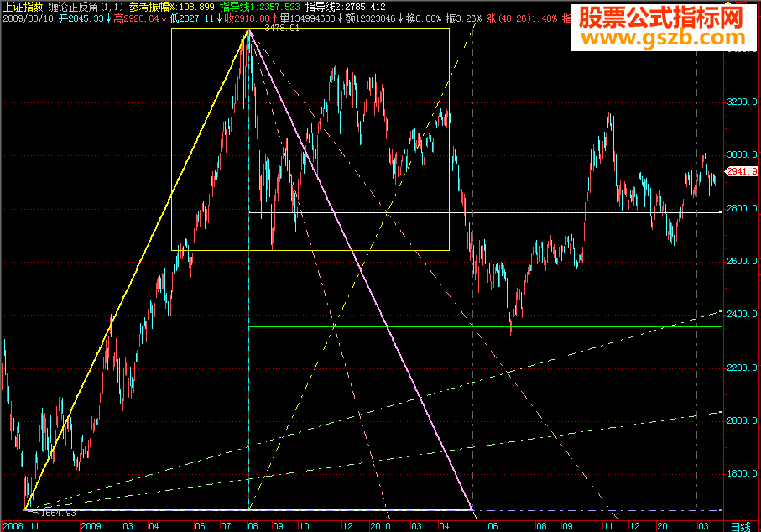Click the close price 收2910.88

point(247,19)
